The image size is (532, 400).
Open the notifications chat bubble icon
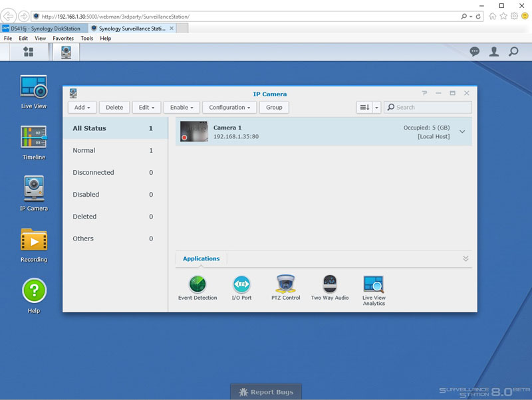pos(474,52)
